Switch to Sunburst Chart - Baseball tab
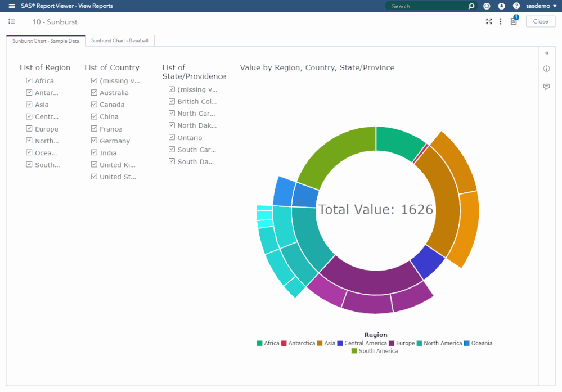The width and height of the screenshot is (562, 392). (x=120, y=41)
